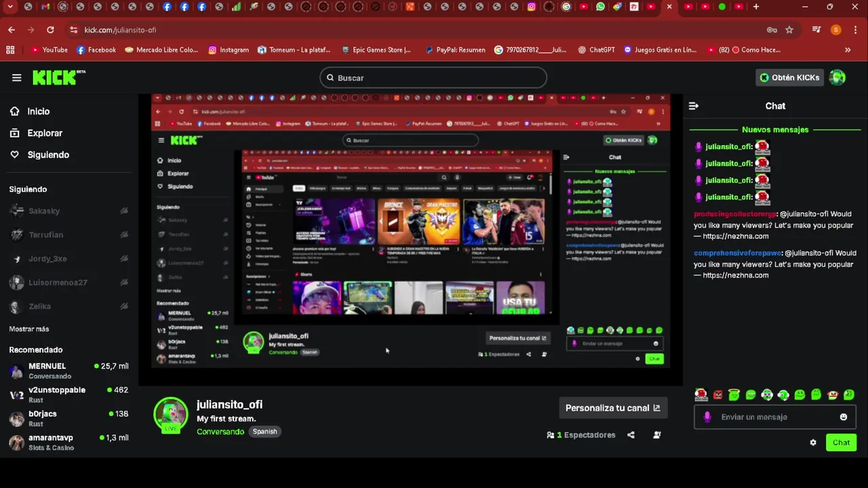Open the Conversando category link
Viewport: 868px width, 488px height.
220,432
